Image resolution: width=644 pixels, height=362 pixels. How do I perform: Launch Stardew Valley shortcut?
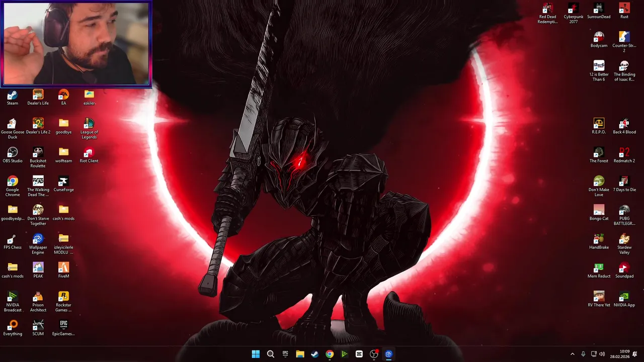tap(624, 244)
